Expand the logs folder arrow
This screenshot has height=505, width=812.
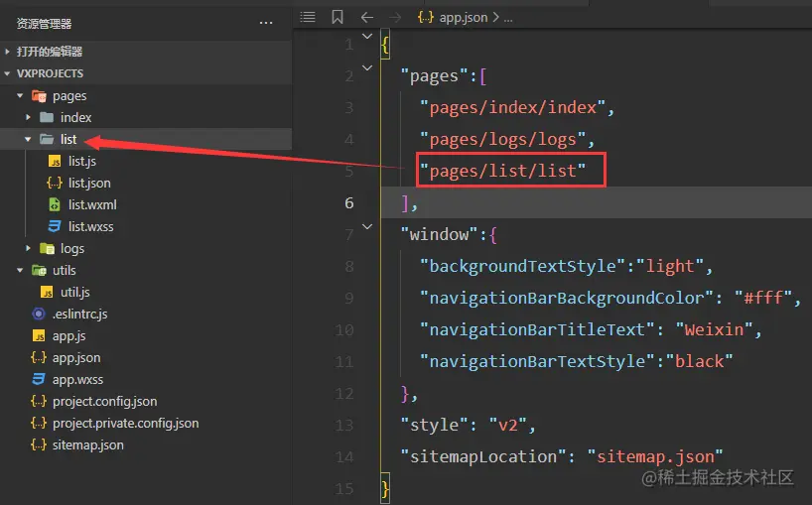pos(28,248)
